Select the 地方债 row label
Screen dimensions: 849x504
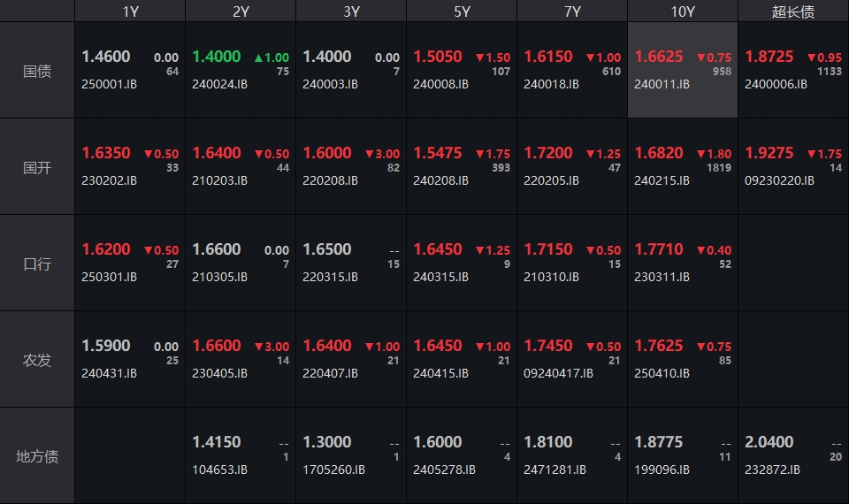(37, 456)
